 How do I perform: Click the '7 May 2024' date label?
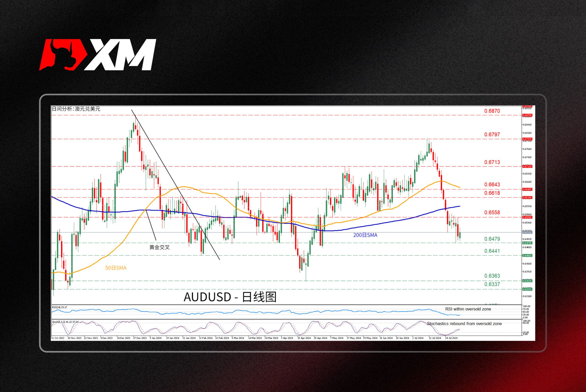337,338
